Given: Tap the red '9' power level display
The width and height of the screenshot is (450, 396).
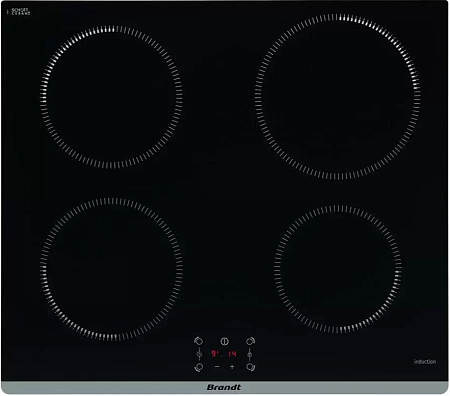Looking at the screenshot, I should pyautogui.click(x=214, y=354).
